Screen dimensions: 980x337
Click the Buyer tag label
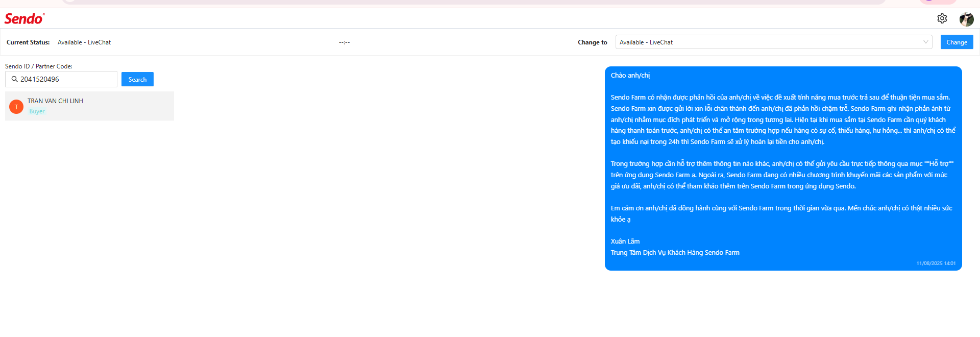point(37,111)
